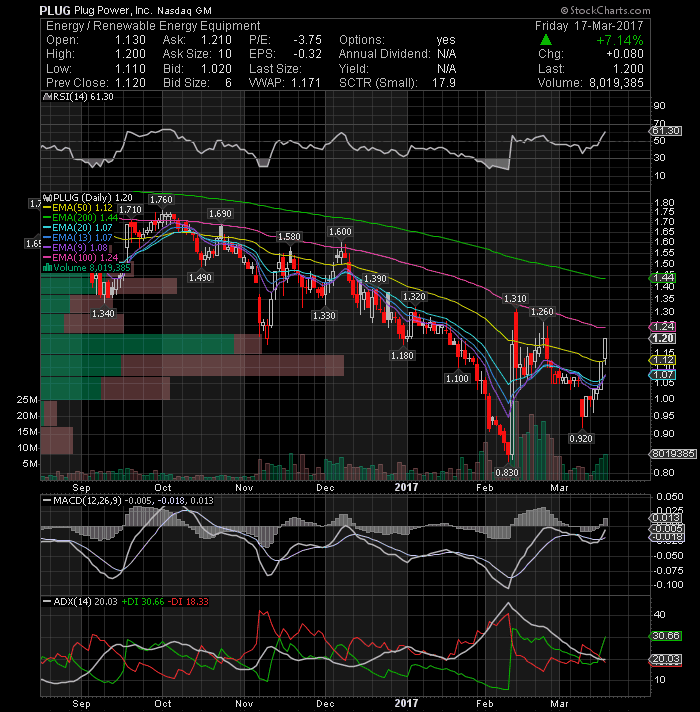Click the 1.710 price label
This screenshot has width=700, height=712.
coord(130,210)
